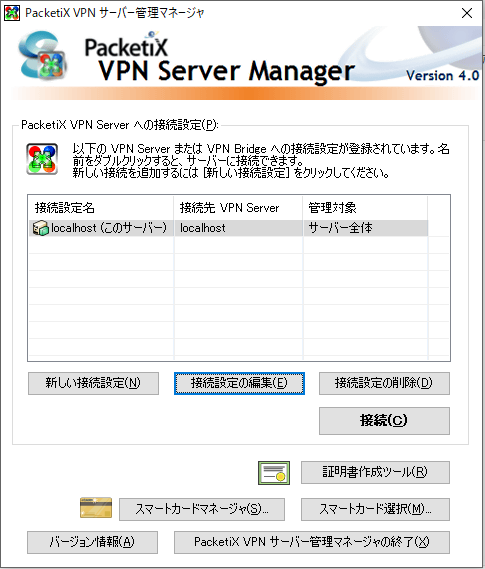Click 新しい接続設定(N) button
485x569 pixels.
click(93, 383)
